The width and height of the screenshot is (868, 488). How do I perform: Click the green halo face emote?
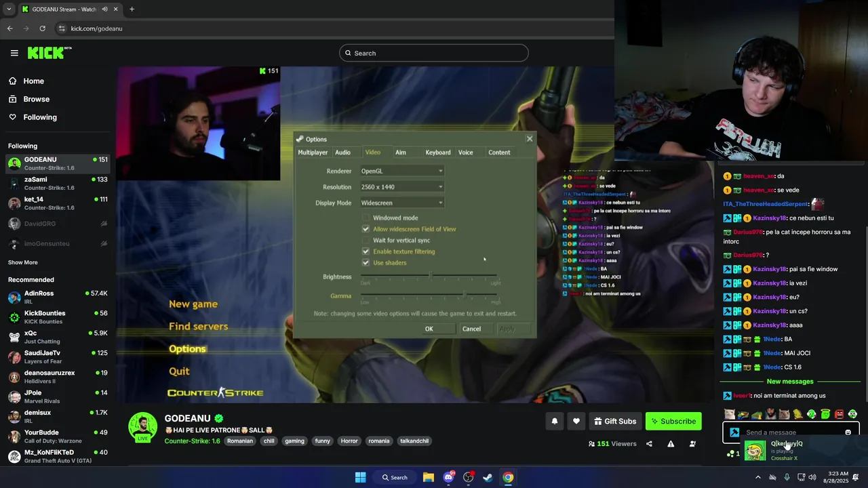click(825, 414)
